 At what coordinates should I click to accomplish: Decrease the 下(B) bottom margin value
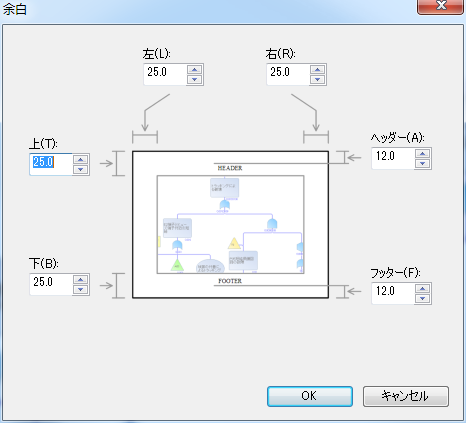[x=80, y=289]
